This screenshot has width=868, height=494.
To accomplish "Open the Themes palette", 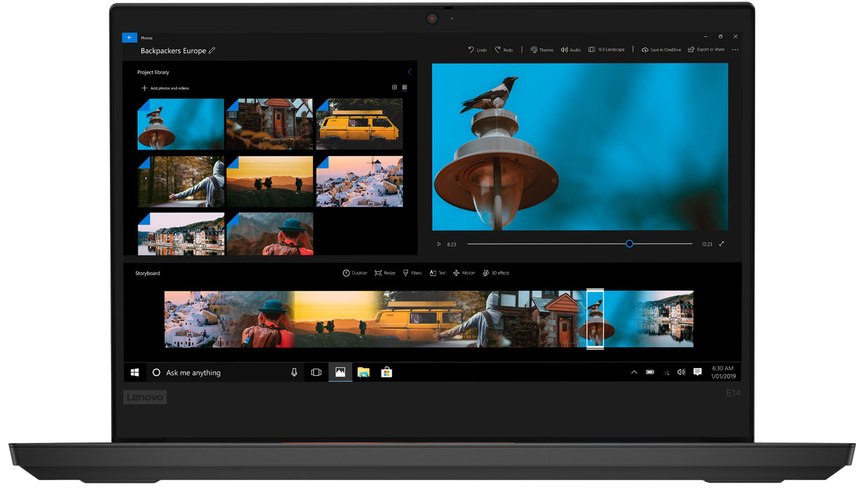I will 534,50.
